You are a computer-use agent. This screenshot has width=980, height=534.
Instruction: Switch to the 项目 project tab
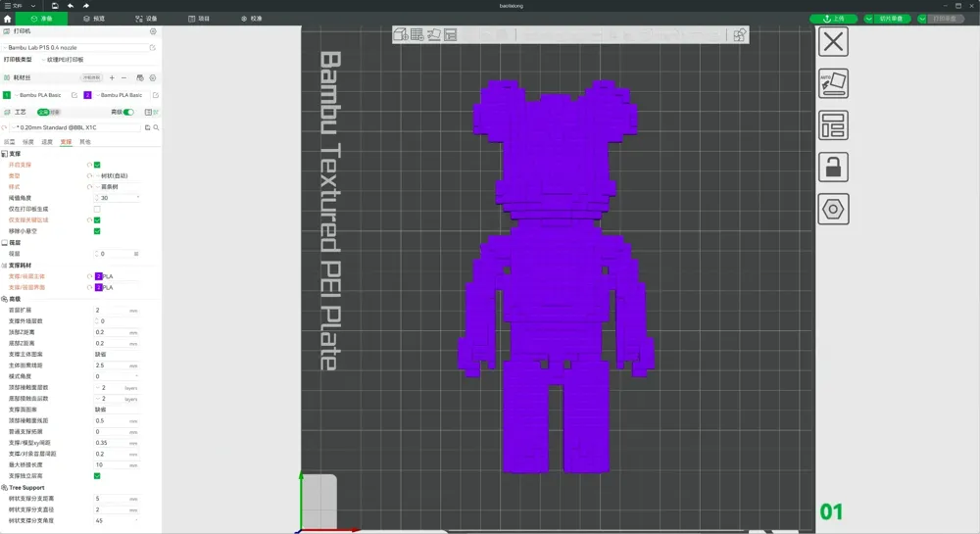pos(199,19)
